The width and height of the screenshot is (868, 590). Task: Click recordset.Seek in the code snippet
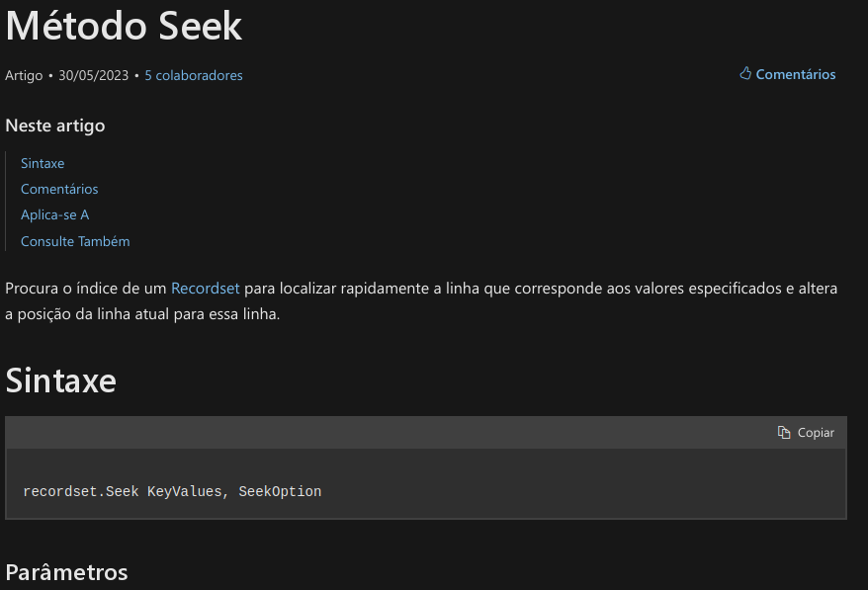click(81, 491)
